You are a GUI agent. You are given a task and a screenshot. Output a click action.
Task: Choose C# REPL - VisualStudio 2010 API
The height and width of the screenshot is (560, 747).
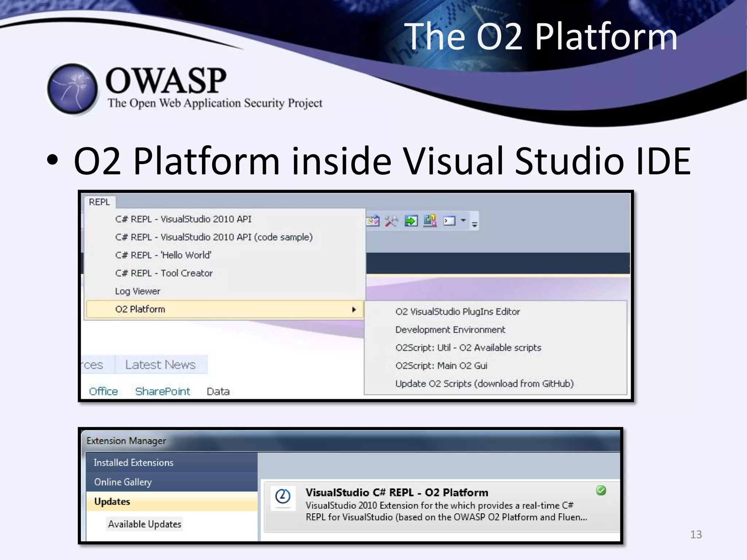[x=183, y=219]
